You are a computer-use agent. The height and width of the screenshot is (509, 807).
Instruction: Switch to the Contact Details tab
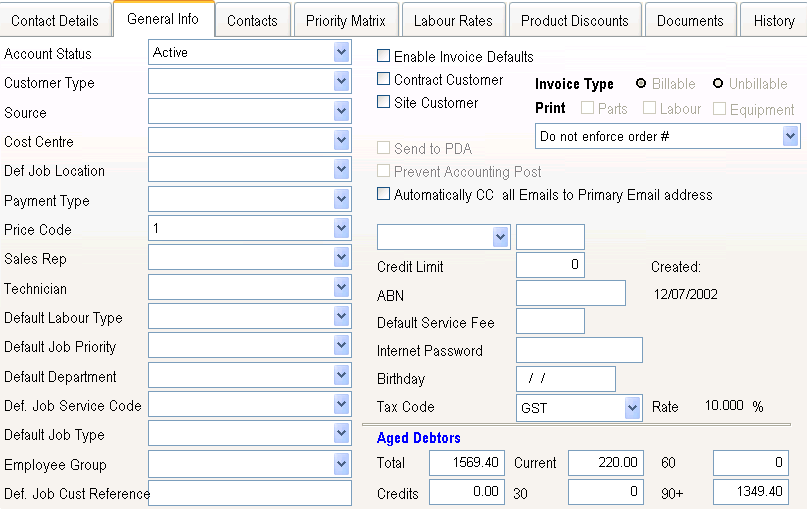click(55, 20)
